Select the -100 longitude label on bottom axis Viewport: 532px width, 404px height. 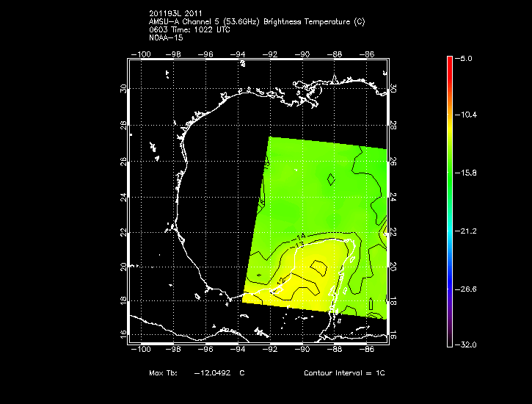point(141,349)
